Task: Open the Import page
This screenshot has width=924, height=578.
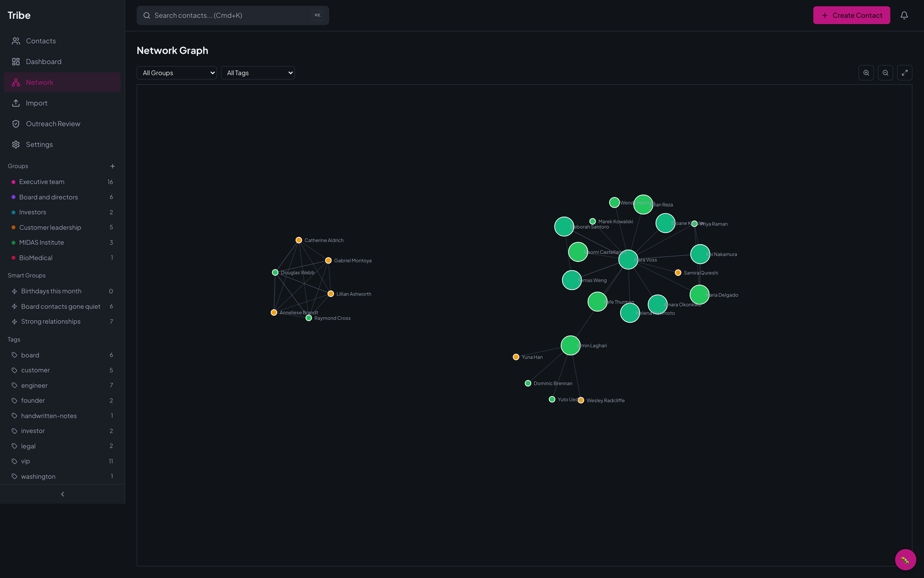Action: (x=63, y=103)
